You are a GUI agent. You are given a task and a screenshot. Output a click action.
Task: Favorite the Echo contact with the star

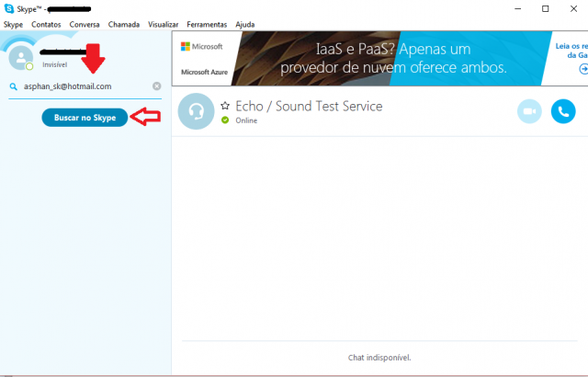point(225,106)
